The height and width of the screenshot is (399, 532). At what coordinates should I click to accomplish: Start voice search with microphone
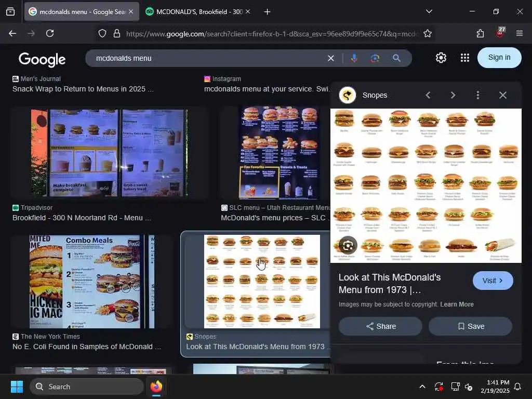click(x=354, y=58)
